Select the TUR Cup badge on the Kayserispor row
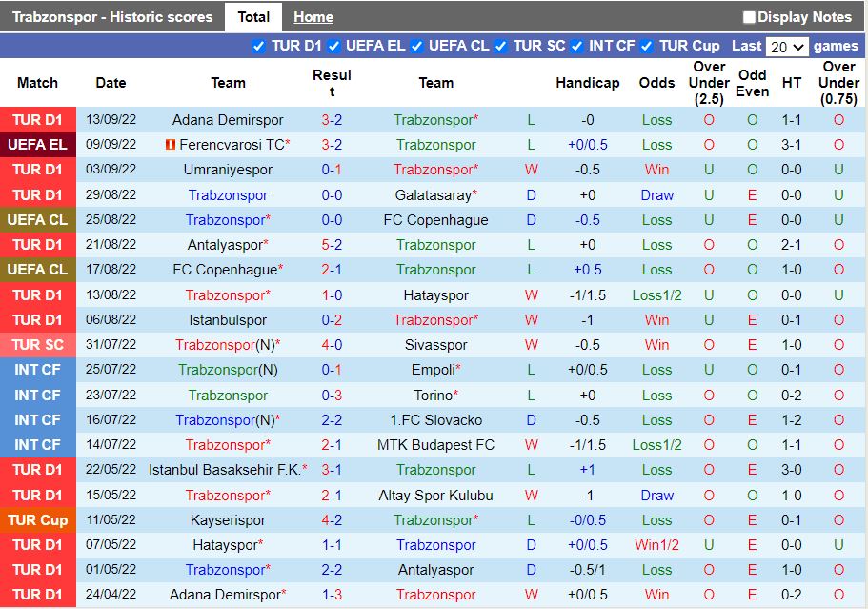 (38, 519)
